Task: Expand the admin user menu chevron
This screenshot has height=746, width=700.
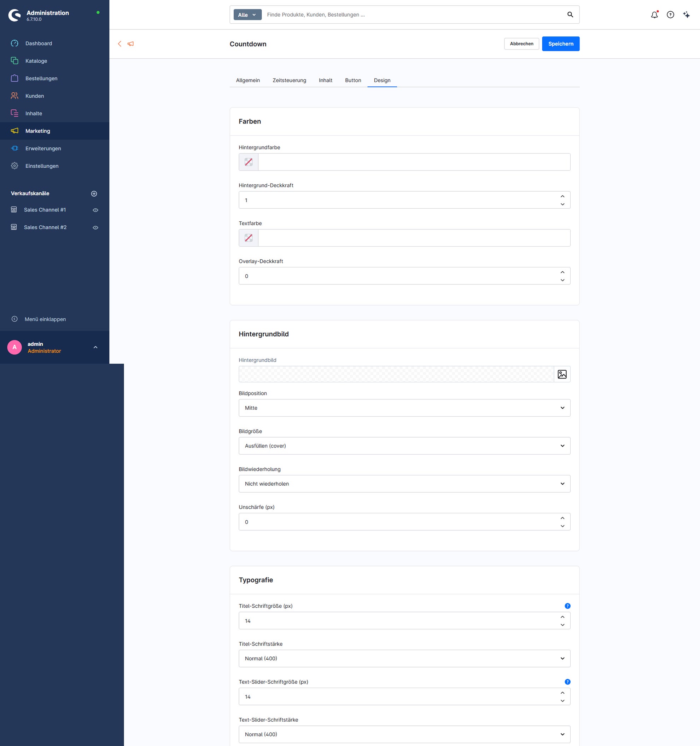Action: 95,347
